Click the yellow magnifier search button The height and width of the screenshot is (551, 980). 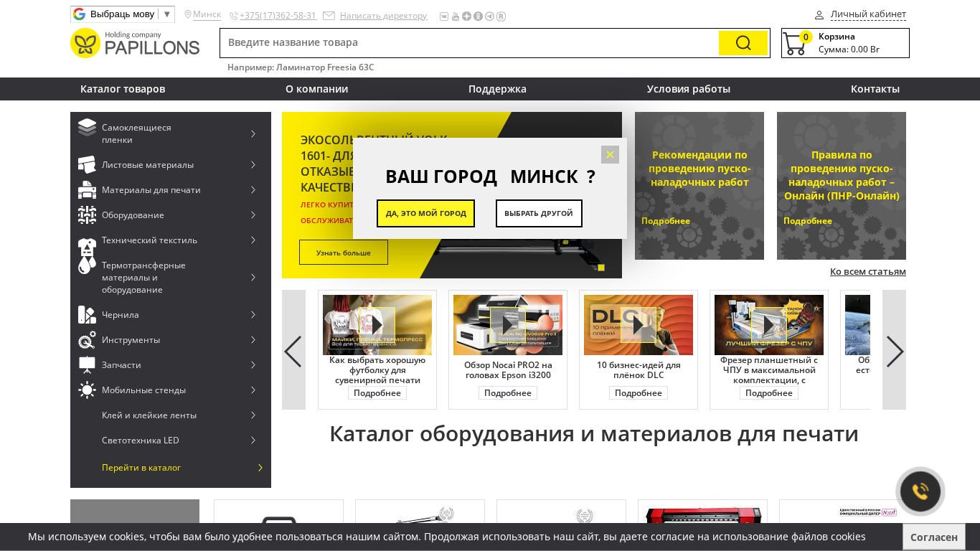click(743, 43)
